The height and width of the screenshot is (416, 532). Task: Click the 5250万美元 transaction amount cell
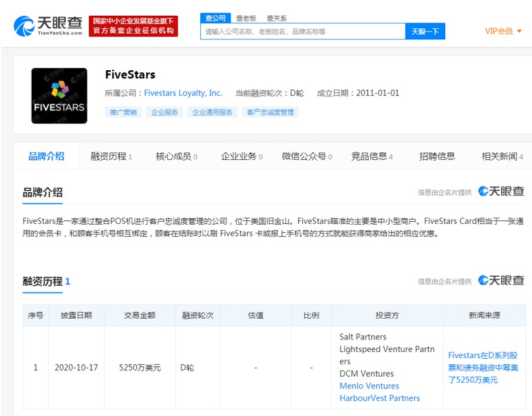pos(140,367)
